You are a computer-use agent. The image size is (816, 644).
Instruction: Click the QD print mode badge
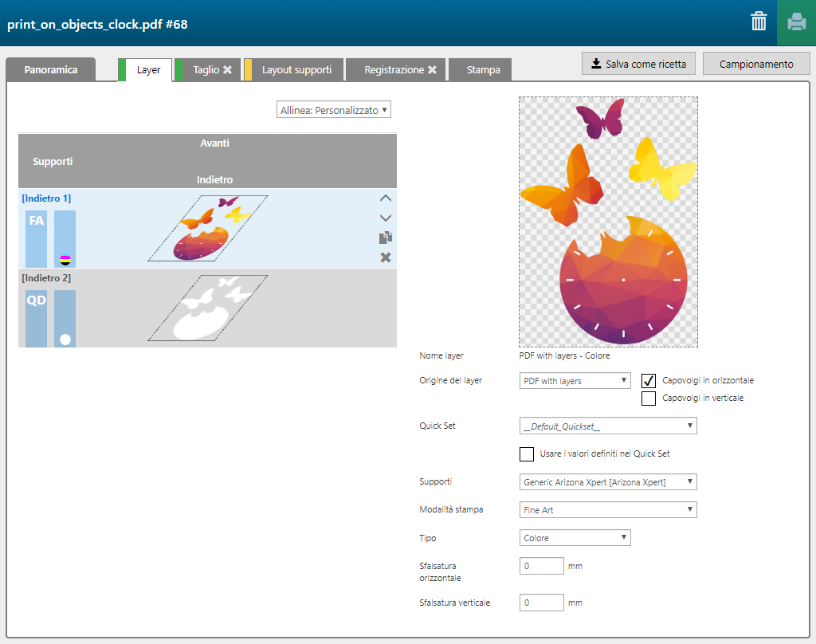click(37, 319)
